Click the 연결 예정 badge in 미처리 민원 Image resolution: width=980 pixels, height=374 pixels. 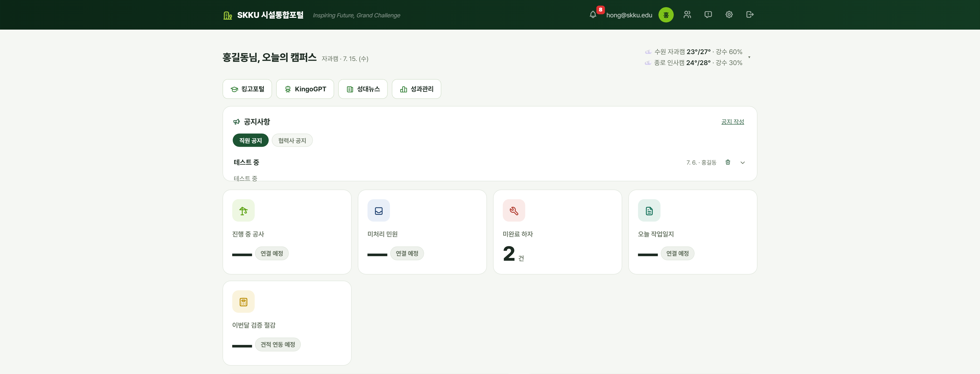tap(407, 253)
